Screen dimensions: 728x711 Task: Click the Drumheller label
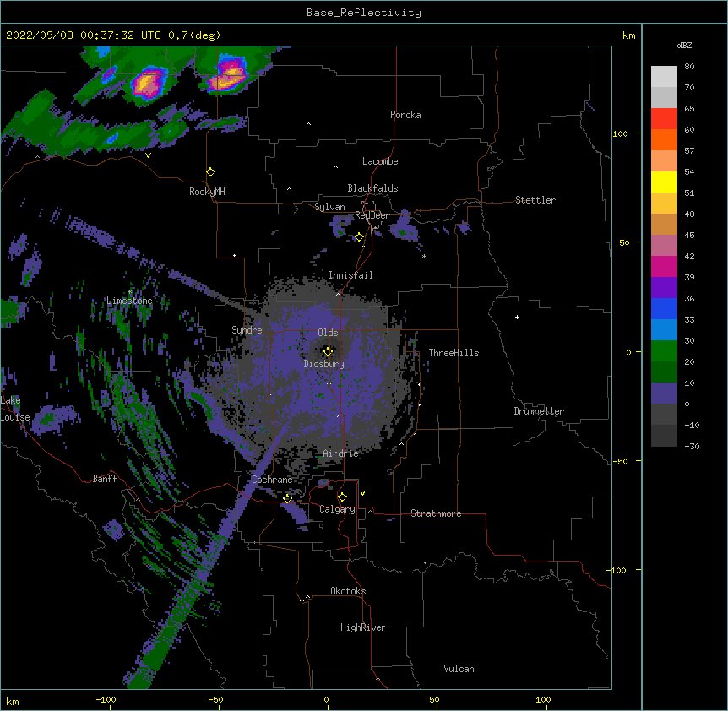click(x=539, y=411)
